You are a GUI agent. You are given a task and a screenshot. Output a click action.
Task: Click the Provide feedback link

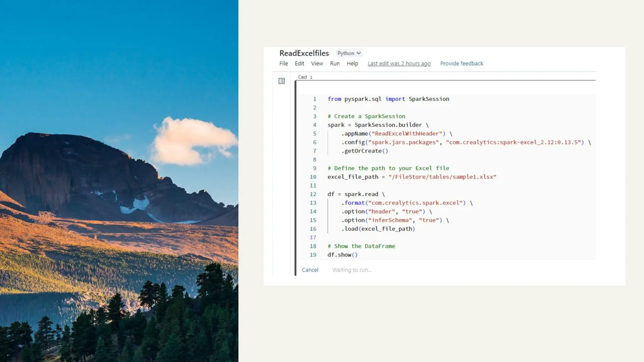click(461, 63)
